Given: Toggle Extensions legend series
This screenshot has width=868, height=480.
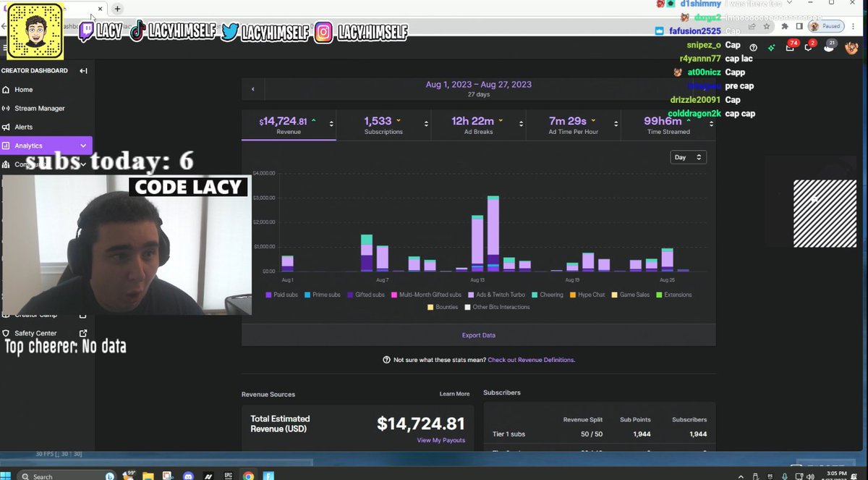Looking at the screenshot, I should (x=673, y=295).
